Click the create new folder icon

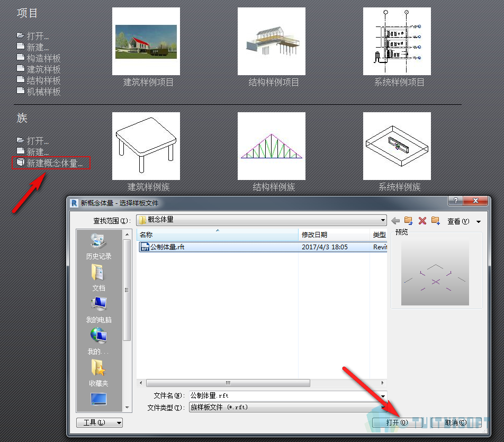click(x=436, y=221)
